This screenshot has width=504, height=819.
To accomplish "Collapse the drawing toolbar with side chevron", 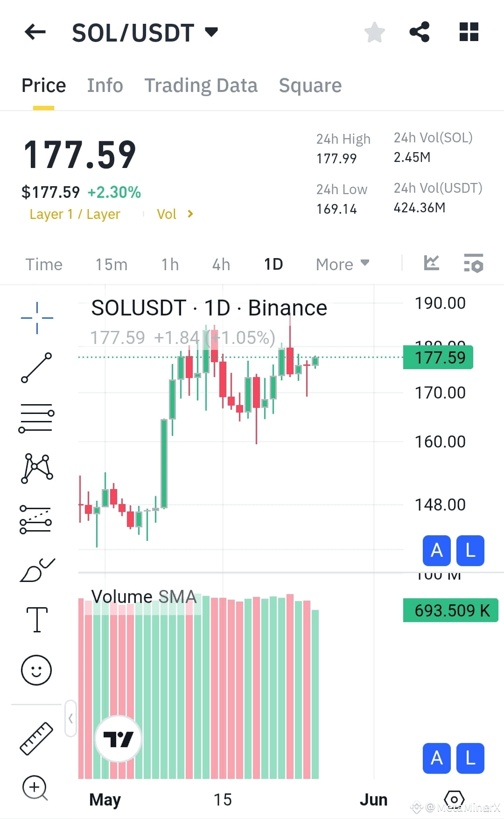I will (70, 718).
